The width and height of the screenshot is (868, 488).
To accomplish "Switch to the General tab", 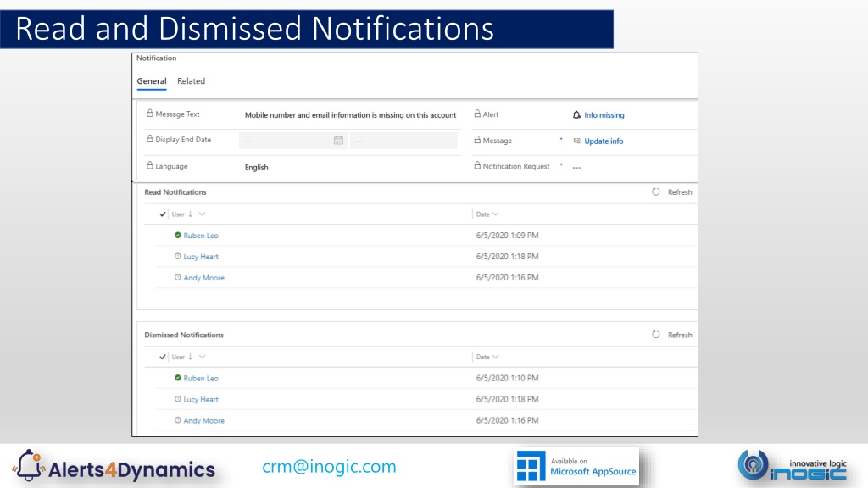I will coord(152,81).
